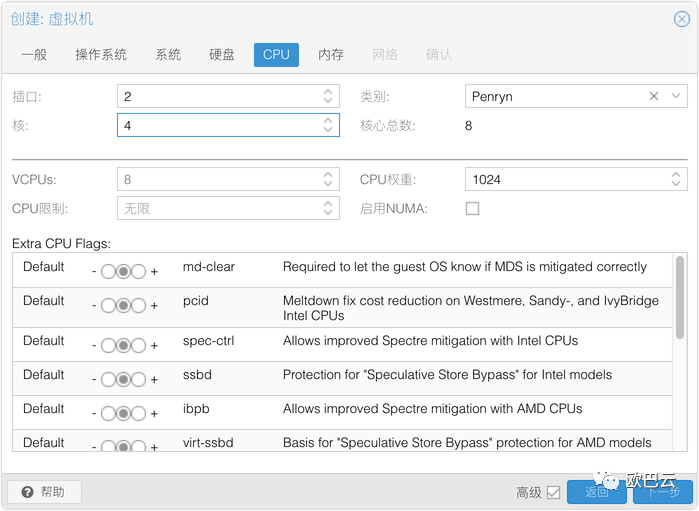This screenshot has width=699, height=511.
Task: Clear the Penryn CPU type selection
Action: pos(654,96)
